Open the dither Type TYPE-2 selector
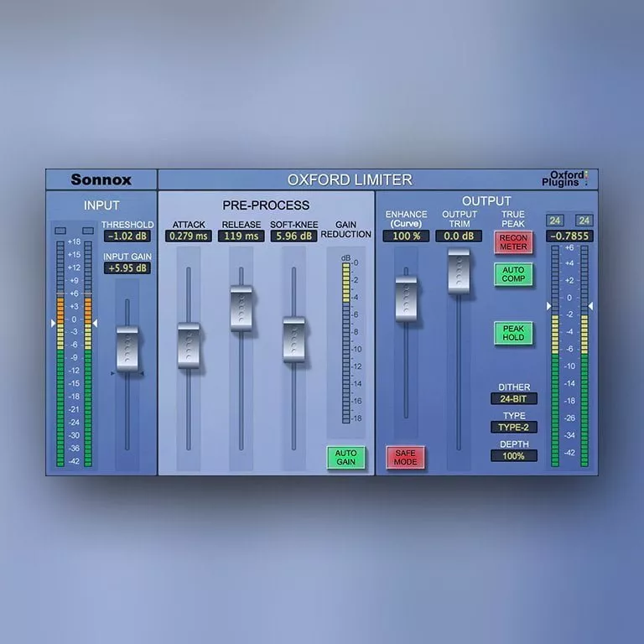Image resolution: width=644 pixels, height=644 pixels. click(x=513, y=428)
